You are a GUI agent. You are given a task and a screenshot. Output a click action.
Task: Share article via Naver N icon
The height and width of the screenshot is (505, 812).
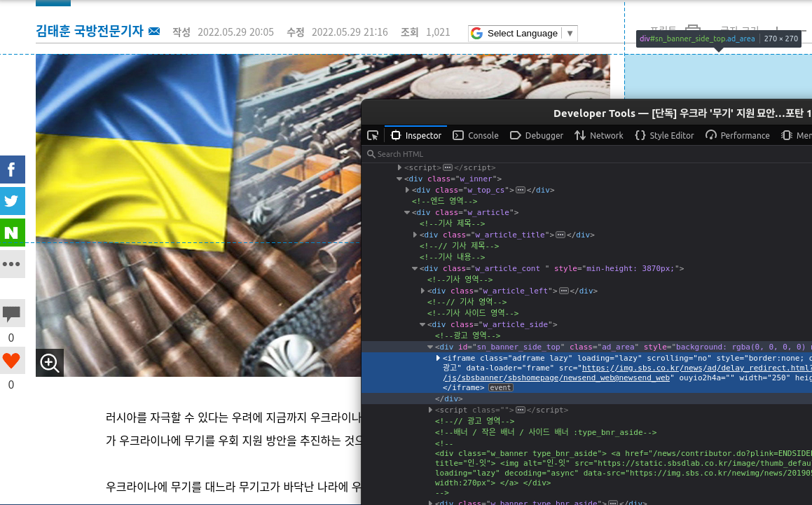13,233
